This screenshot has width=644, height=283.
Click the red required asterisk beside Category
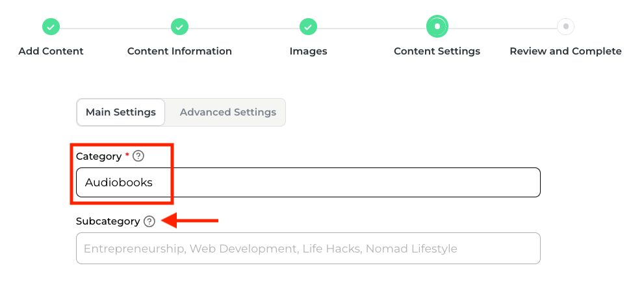click(x=127, y=156)
